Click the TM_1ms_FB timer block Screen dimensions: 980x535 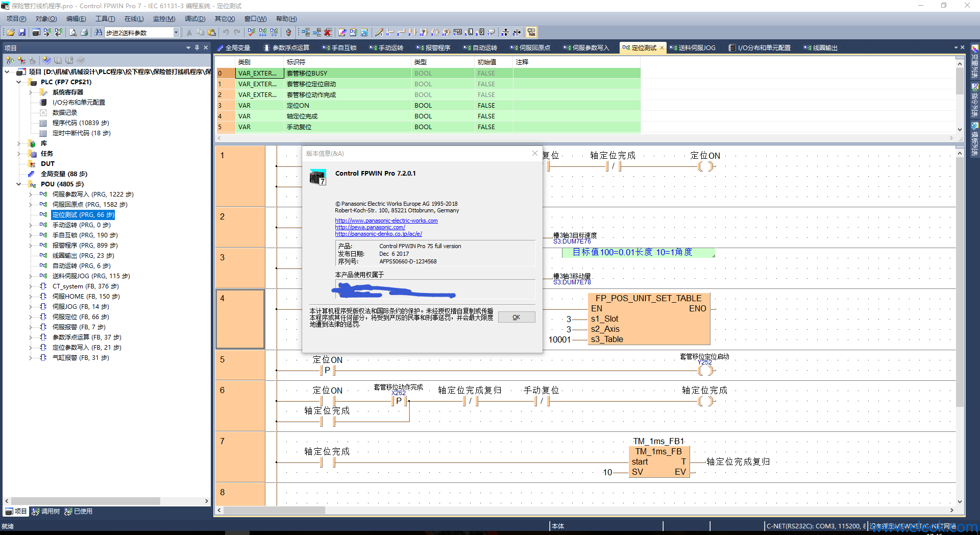point(659,461)
